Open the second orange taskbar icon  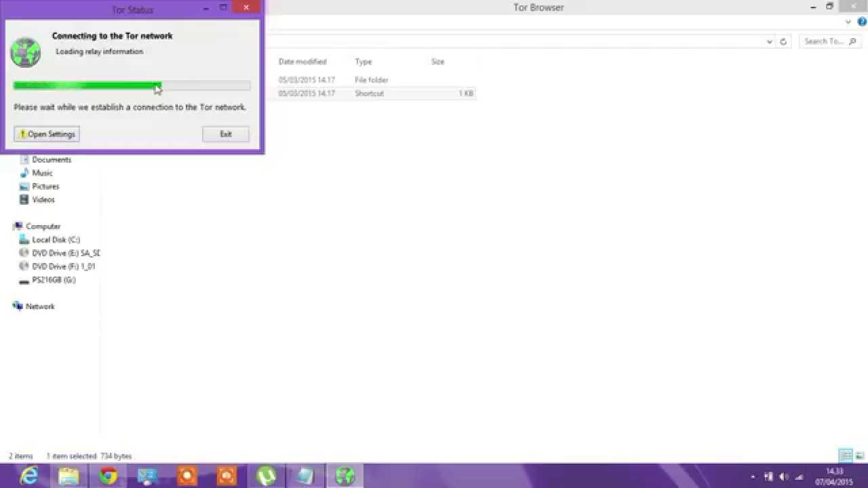pyautogui.click(x=226, y=476)
